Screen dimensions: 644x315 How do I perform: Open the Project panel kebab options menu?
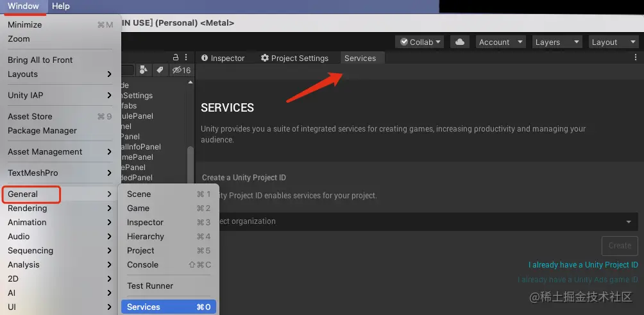186,57
